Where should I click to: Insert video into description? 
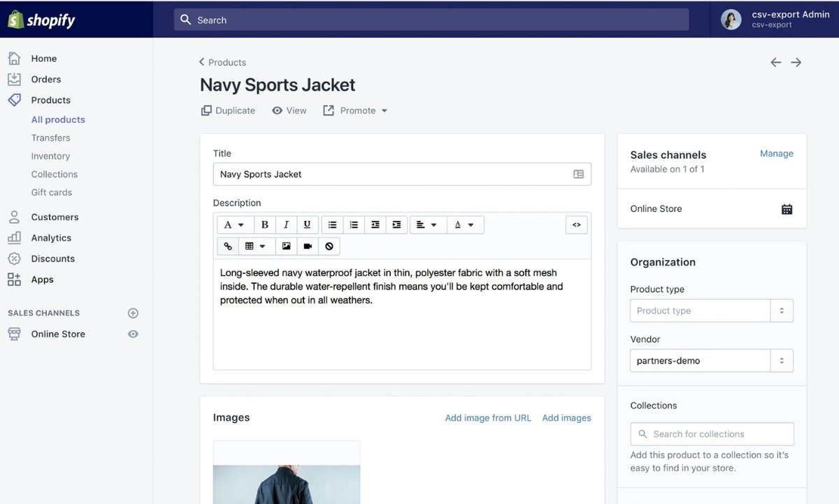click(x=307, y=246)
